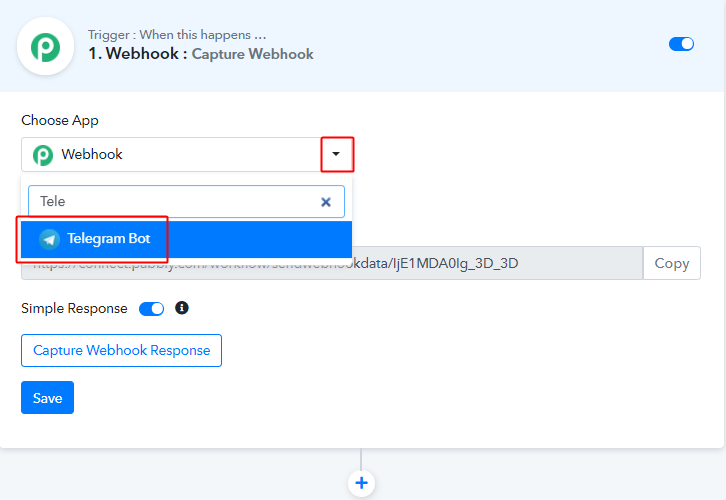
Task: Click the '1. Webhook : Capture Webhook' title
Action: [x=201, y=54]
